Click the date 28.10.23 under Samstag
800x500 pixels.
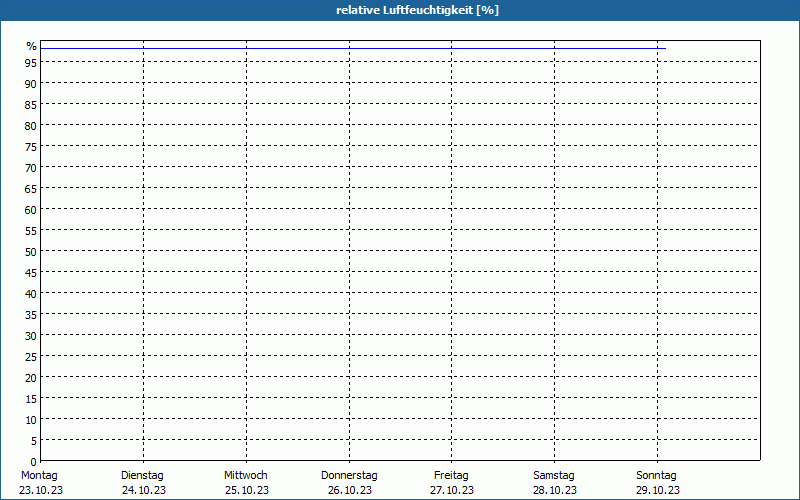click(x=554, y=490)
